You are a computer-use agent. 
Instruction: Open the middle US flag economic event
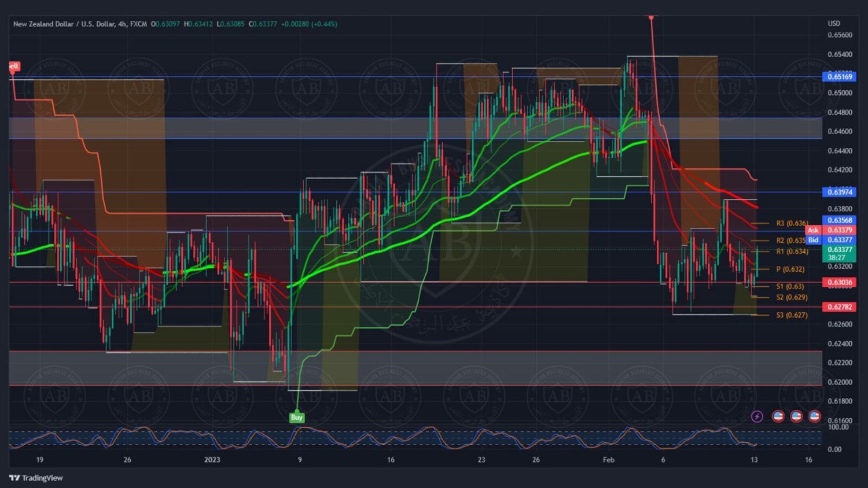pos(796,416)
